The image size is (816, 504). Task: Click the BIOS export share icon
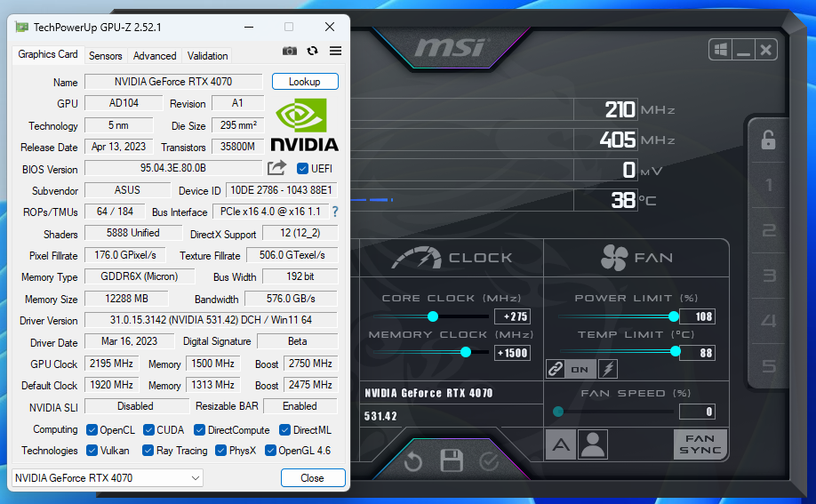276,168
